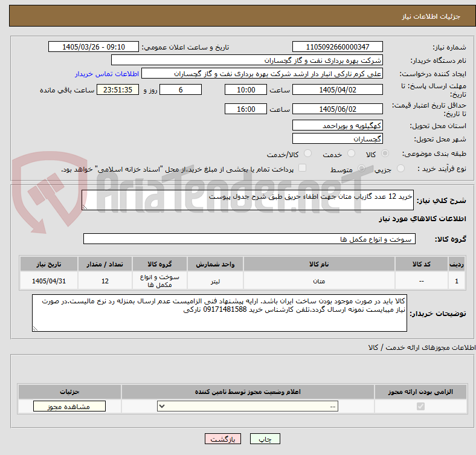Select the خدمت radio button
Image resolution: width=476 pixels, height=455 pixels.
(351, 153)
